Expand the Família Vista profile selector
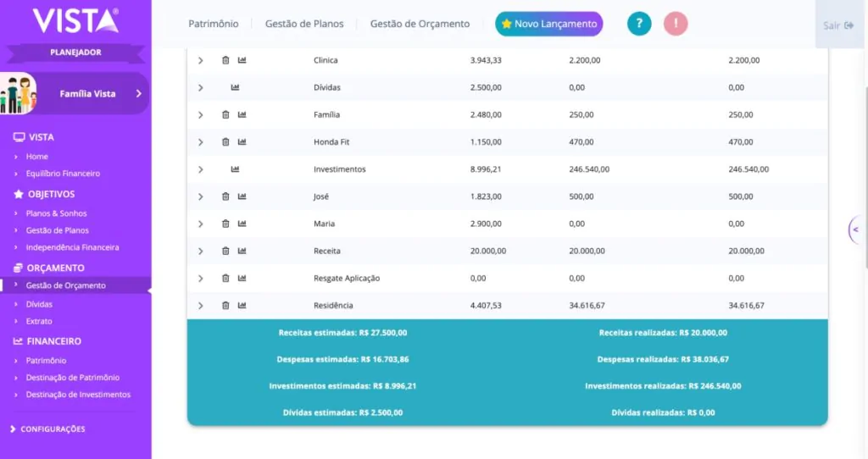Screen dimensions: 868x459 (x=138, y=94)
